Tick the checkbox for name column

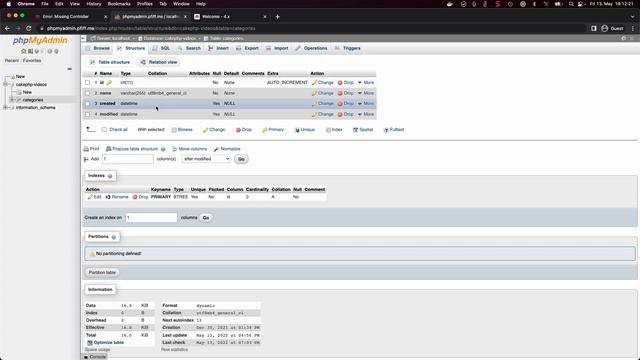[x=87, y=93]
